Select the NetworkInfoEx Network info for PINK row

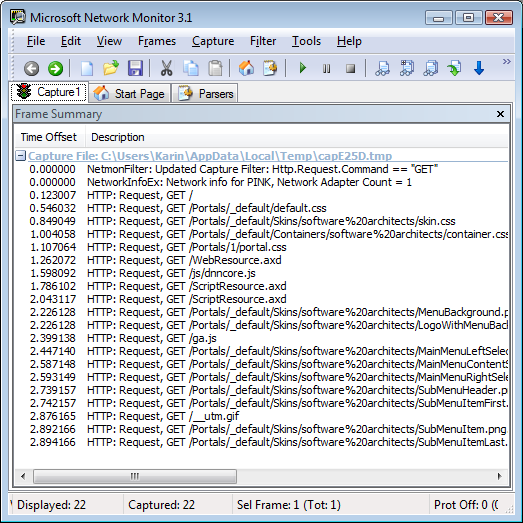pos(262,182)
